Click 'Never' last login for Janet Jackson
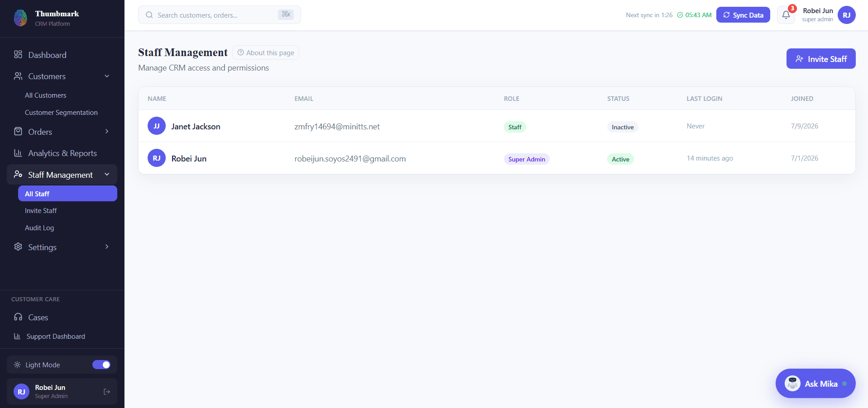This screenshot has height=408, width=868. pos(695,126)
